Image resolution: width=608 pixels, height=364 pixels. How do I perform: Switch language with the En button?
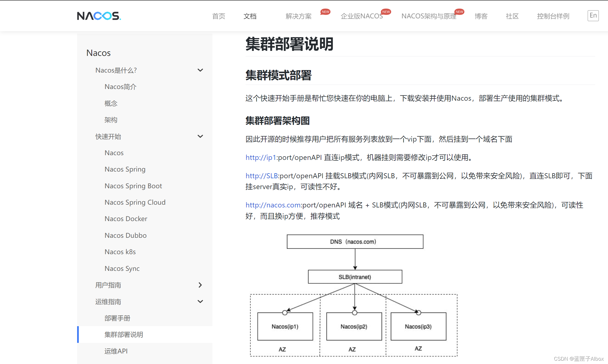[593, 16]
